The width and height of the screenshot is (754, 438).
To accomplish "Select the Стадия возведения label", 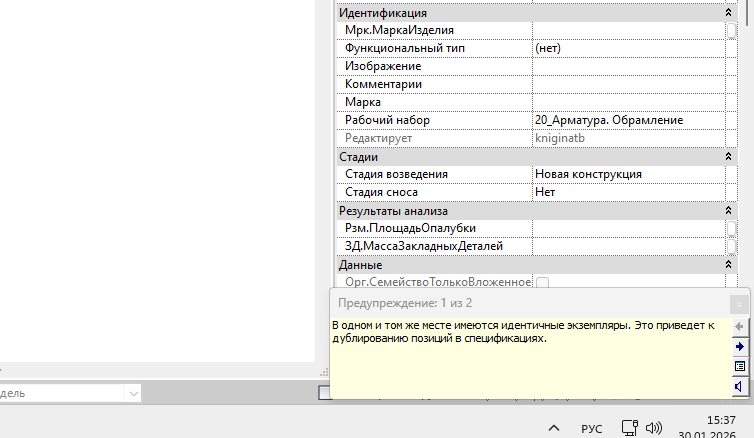I will [396, 175].
